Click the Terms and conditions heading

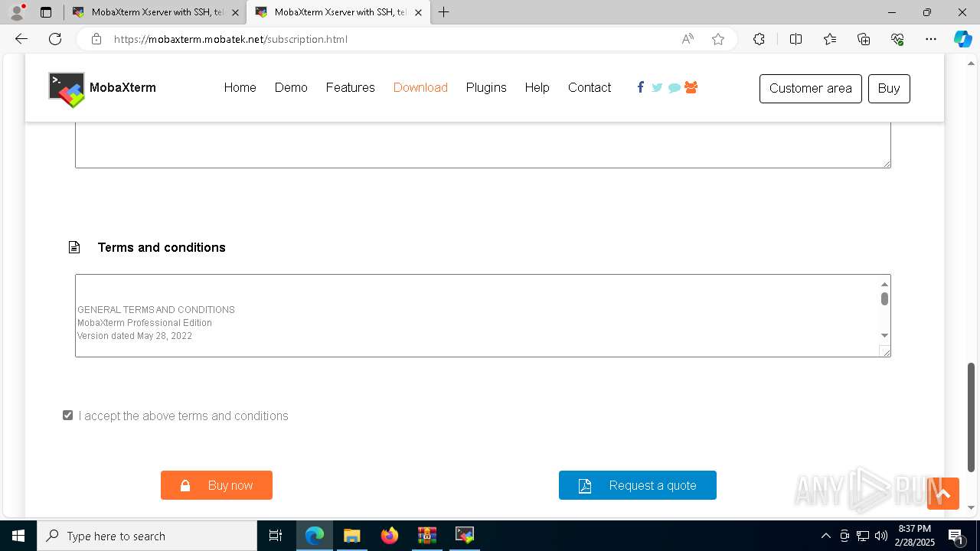[162, 247]
